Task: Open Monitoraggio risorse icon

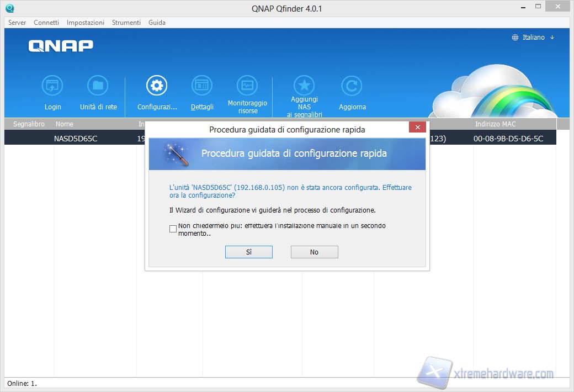Action: pos(247,86)
